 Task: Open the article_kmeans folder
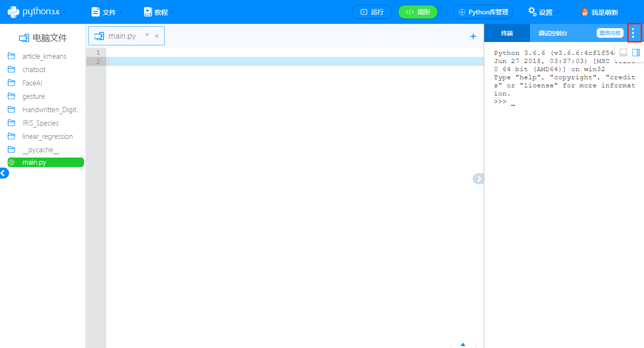pos(44,56)
